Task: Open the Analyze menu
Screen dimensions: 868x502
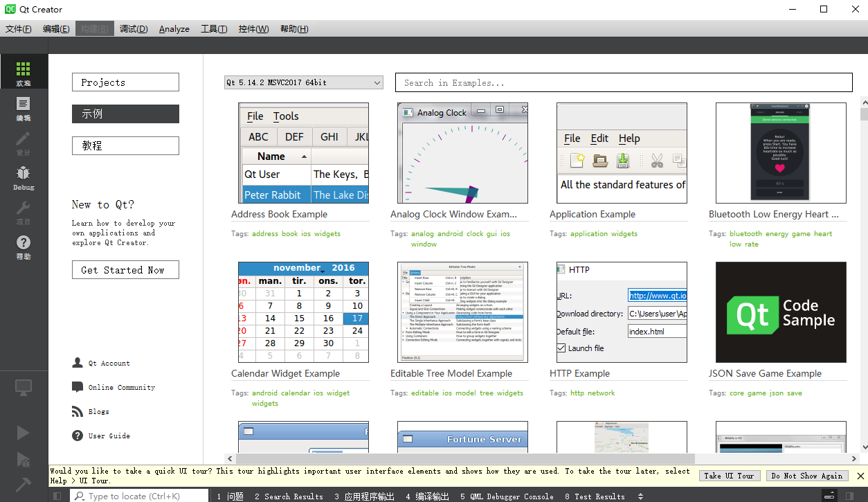Action: click(174, 28)
